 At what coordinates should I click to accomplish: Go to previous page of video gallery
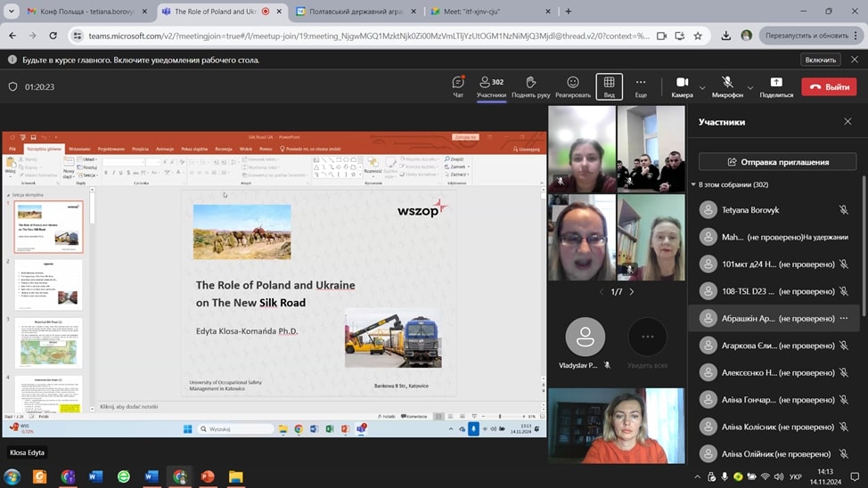602,291
